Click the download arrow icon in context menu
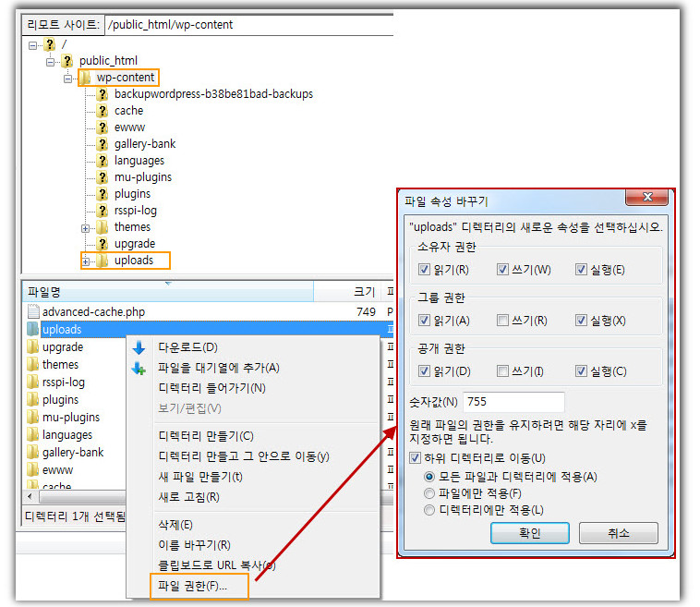 (x=139, y=347)
